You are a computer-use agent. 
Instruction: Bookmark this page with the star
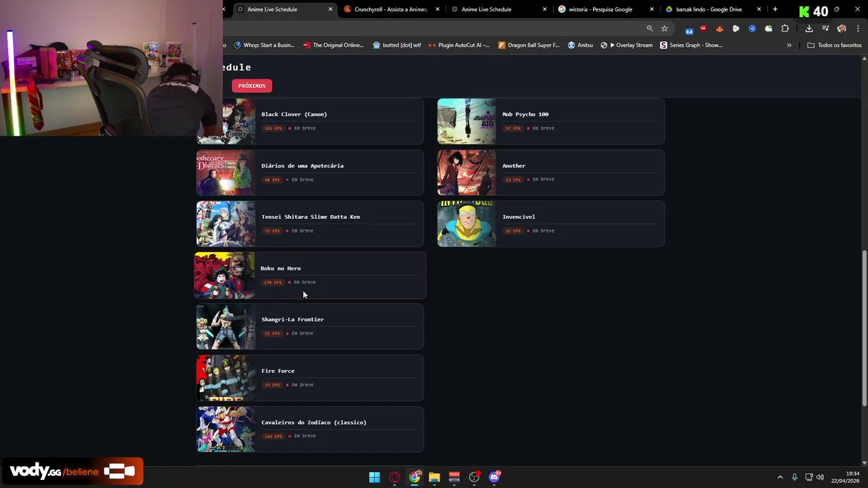coord(665,28)
